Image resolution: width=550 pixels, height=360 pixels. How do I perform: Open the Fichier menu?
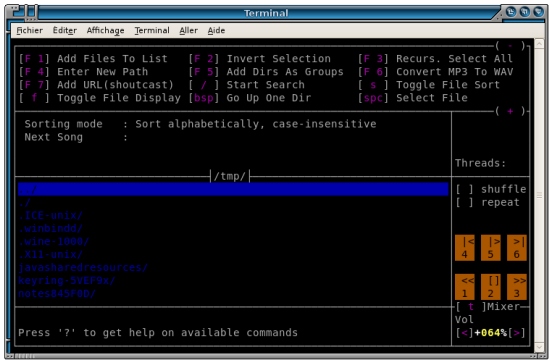29,31
